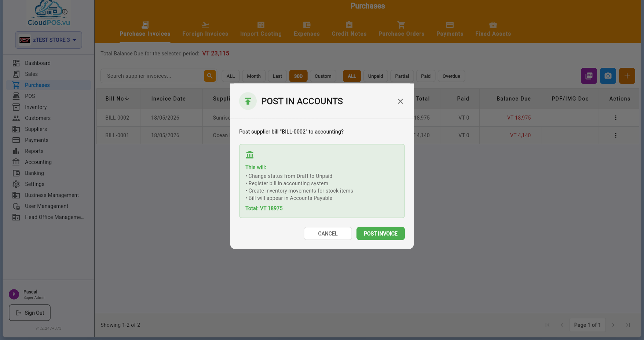
Task: Go to the last page arrow
Action: [628, 325]
